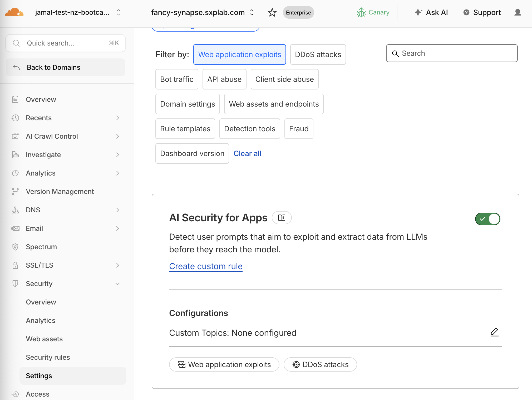Click the AI Crawl Control bot icon
Viewport: 532px width, 400px height.
[x=15, y=136]
